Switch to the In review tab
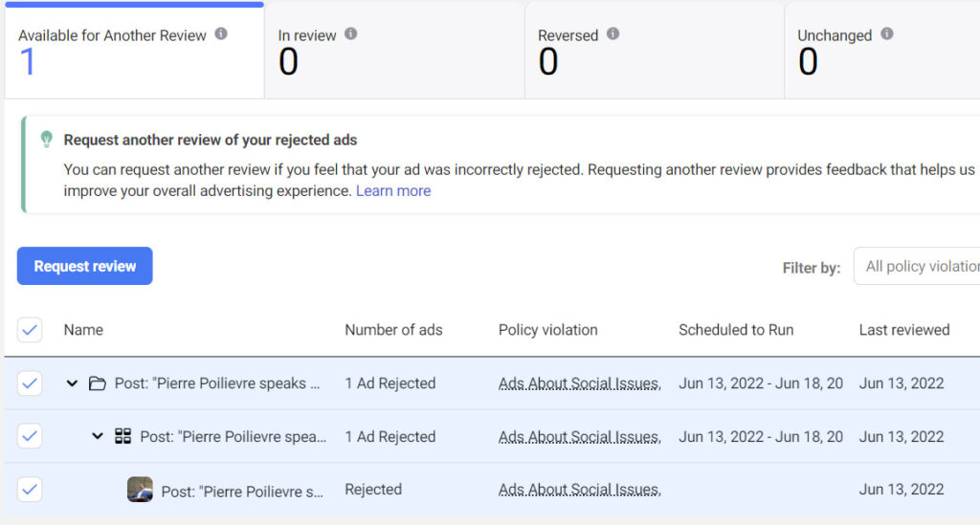 click(394, 50)
